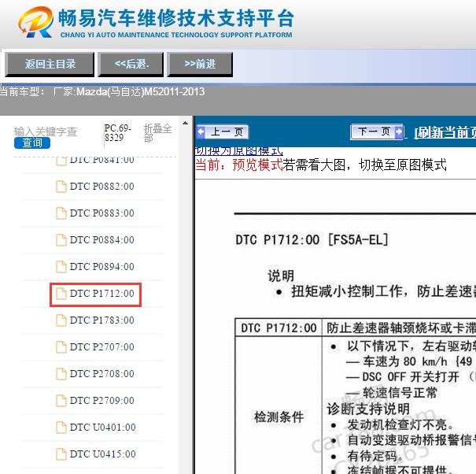Refresh current page link 刷新当前页

(x=445, y=132)
